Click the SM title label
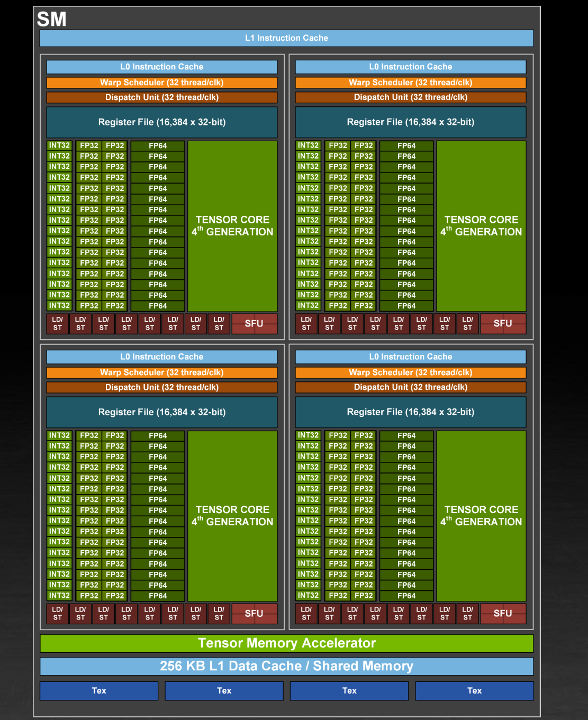This screenshot has height=720, width=588. click(x=50, y=20)
